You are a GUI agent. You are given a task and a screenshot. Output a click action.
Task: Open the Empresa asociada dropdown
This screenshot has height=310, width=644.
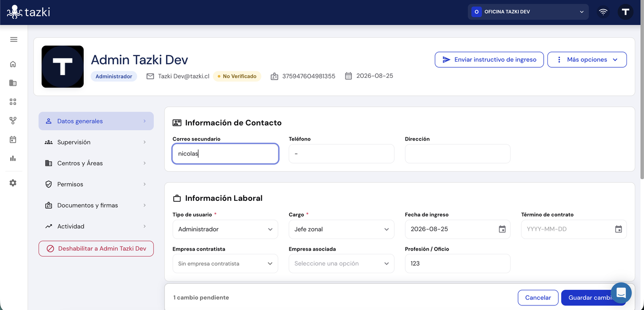(341, 263)
